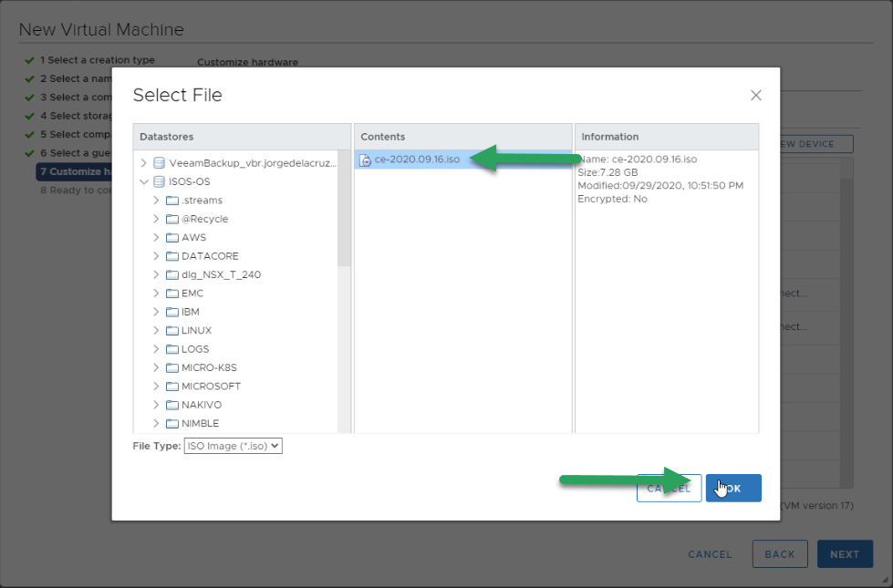Click the Contents column header
This screenshot has width=893, height=588.
point(463,137)
